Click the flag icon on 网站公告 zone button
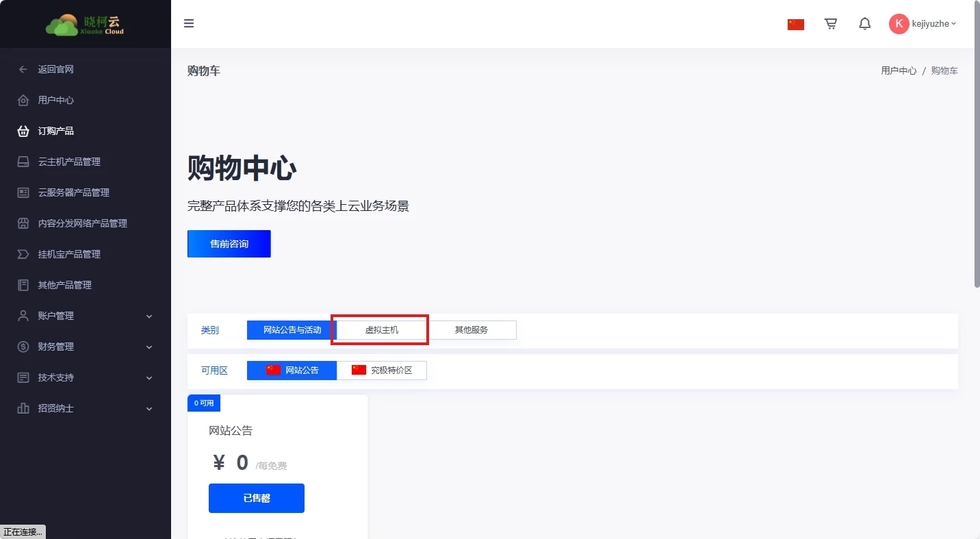This screenshot has height=539, width=980. coord(274,370)
